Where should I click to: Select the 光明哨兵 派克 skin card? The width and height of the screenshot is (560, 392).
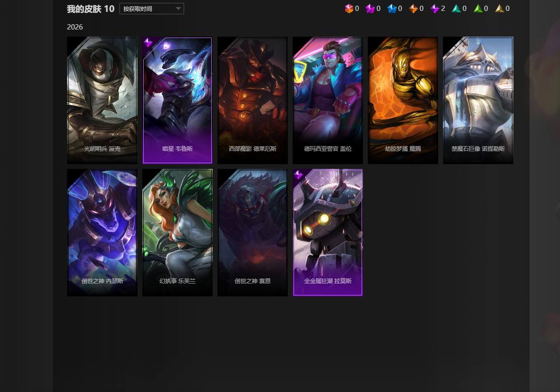click(x=102, y=100)
